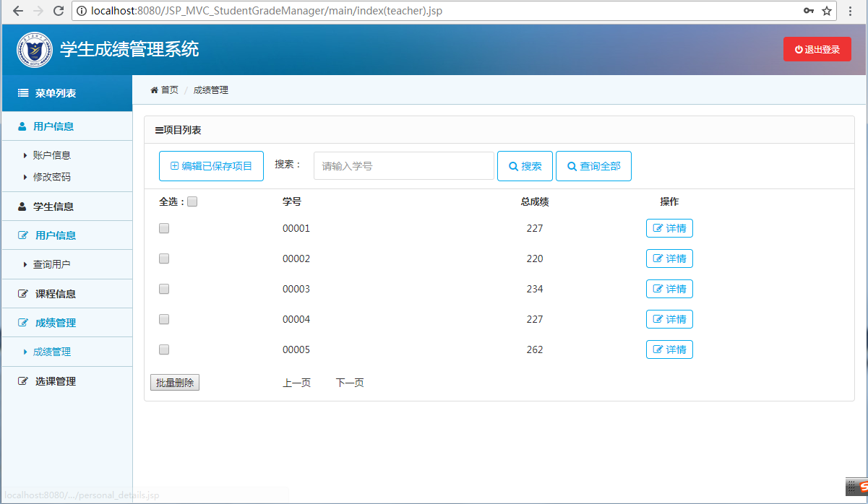Click the 批量删除 batch delete button
The height and width of the screenshot is (504, 868).
[175, 383]
